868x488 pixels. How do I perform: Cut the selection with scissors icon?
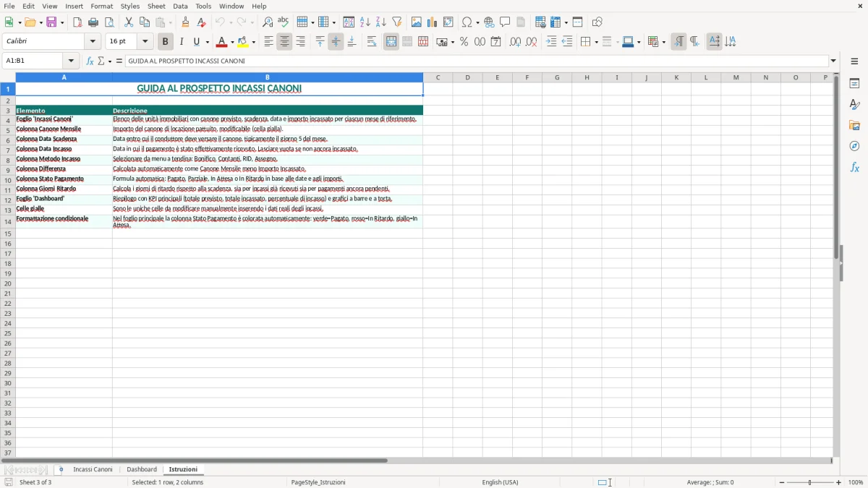coord(129,22)
